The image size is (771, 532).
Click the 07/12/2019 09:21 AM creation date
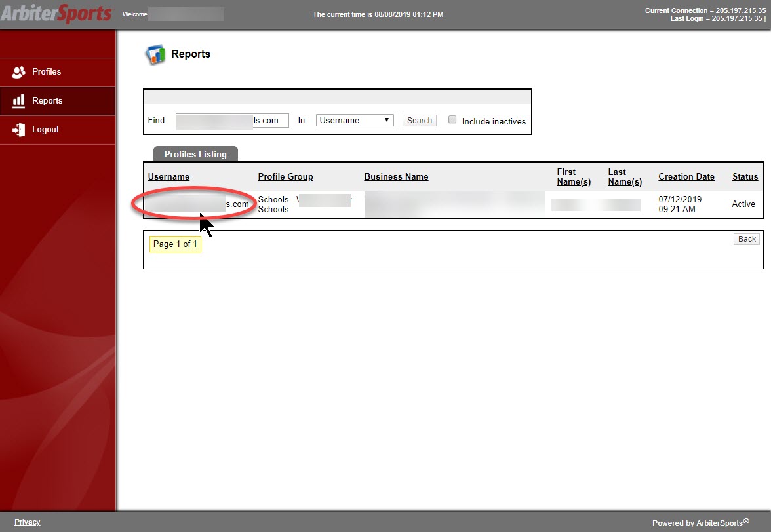pyautogui.click(x=680, y=204)
